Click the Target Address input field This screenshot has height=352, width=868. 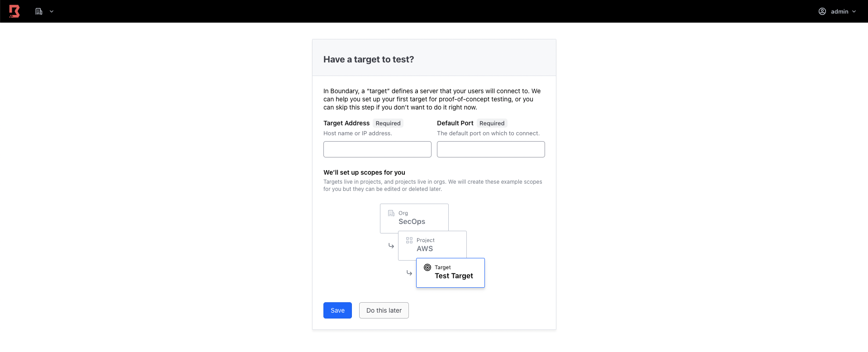click(377, 149)
